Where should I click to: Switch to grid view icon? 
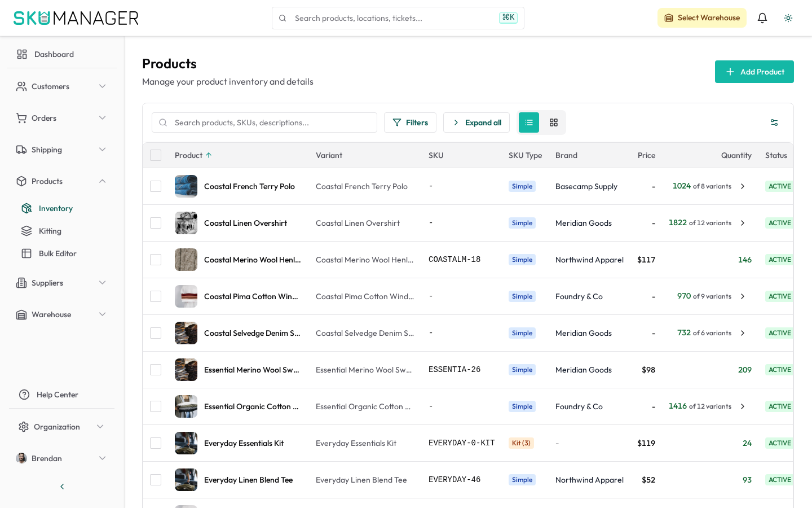554,122
